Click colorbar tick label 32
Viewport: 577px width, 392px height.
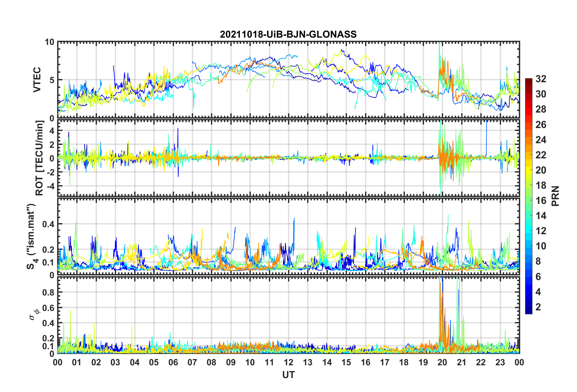[541, 79]
